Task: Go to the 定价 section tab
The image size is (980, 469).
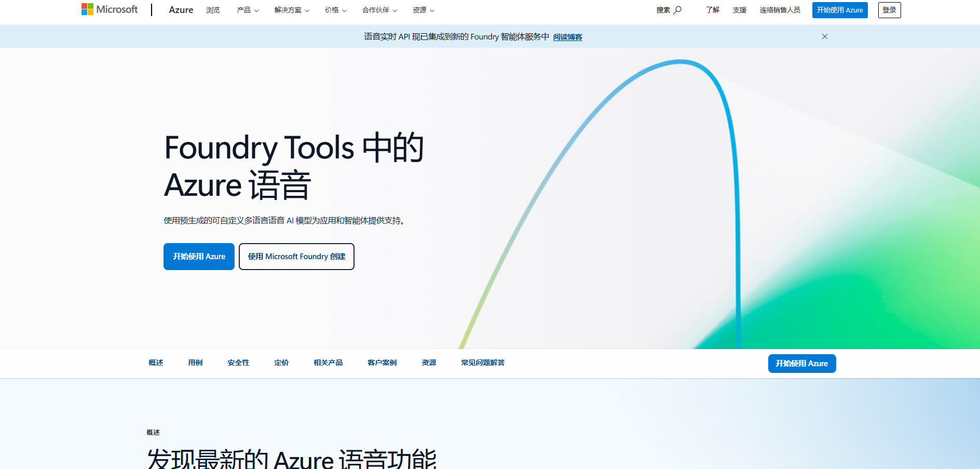Action: click(281, 363)
